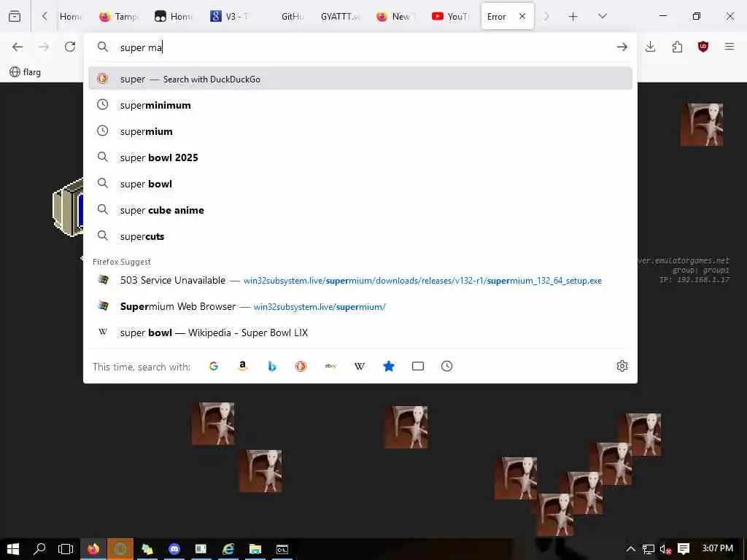Open Discord from the taskbar
747x560 pixels.
pos(174,549)
